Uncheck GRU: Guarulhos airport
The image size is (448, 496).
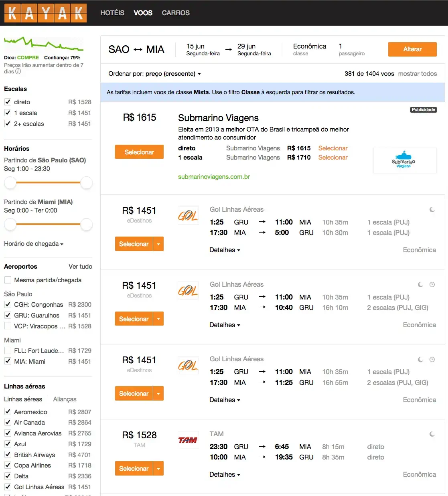coord(8,315)
